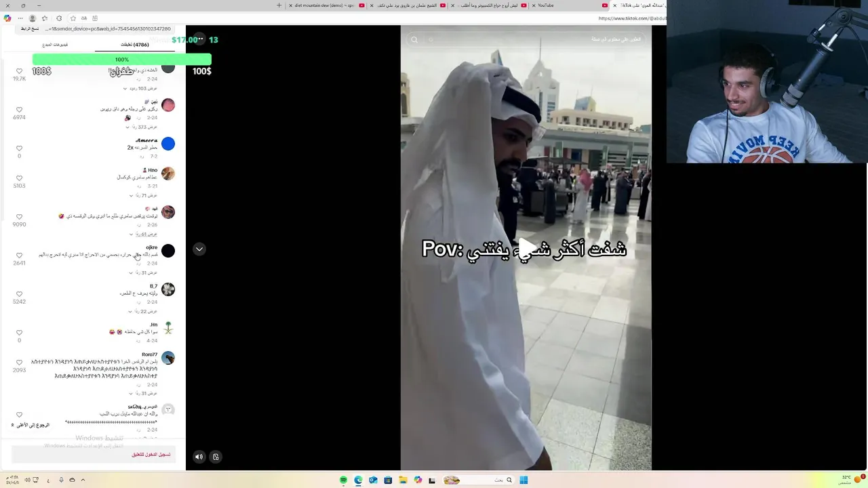
Task: Click the back to top button in comments
Action: pyautogui.click(x=31, y=425)
